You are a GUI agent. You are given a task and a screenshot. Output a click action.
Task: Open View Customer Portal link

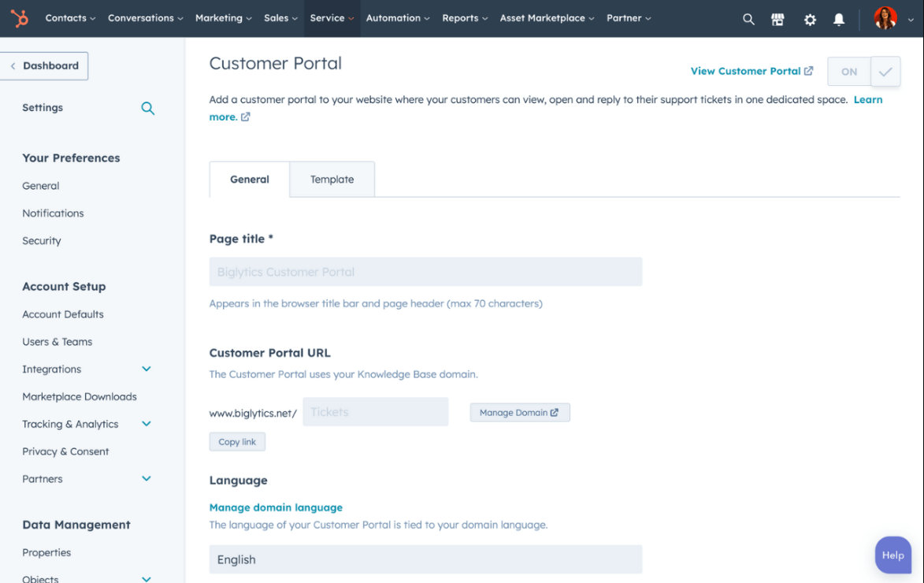click(x=745, y=71)
